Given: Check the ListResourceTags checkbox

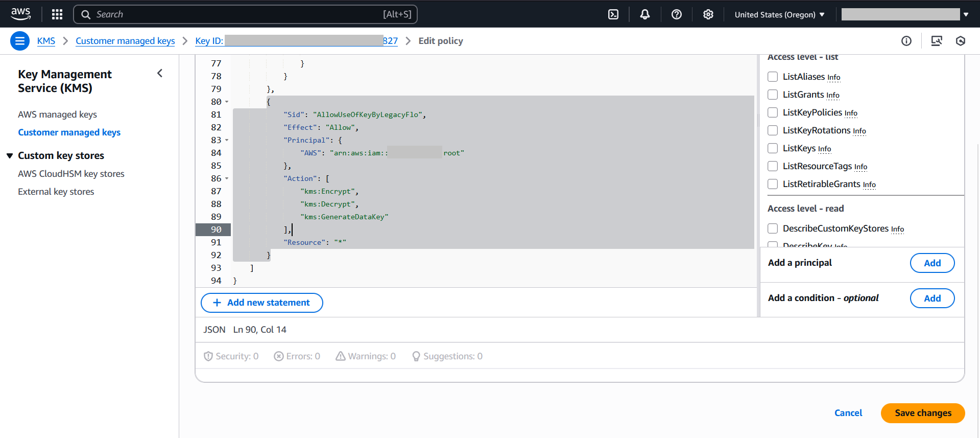Looking at the screenshot, I should [x=773, y=166].
